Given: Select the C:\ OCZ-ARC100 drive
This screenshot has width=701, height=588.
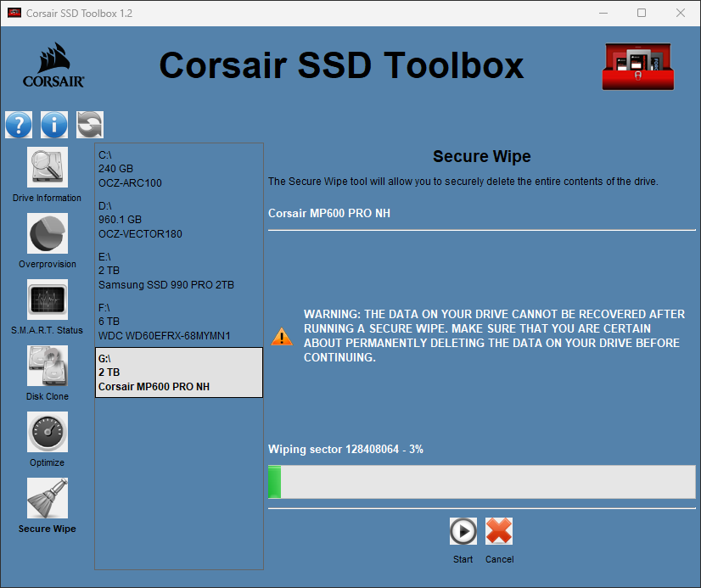Looking at the screenshot, I should (x=178, y=169).
